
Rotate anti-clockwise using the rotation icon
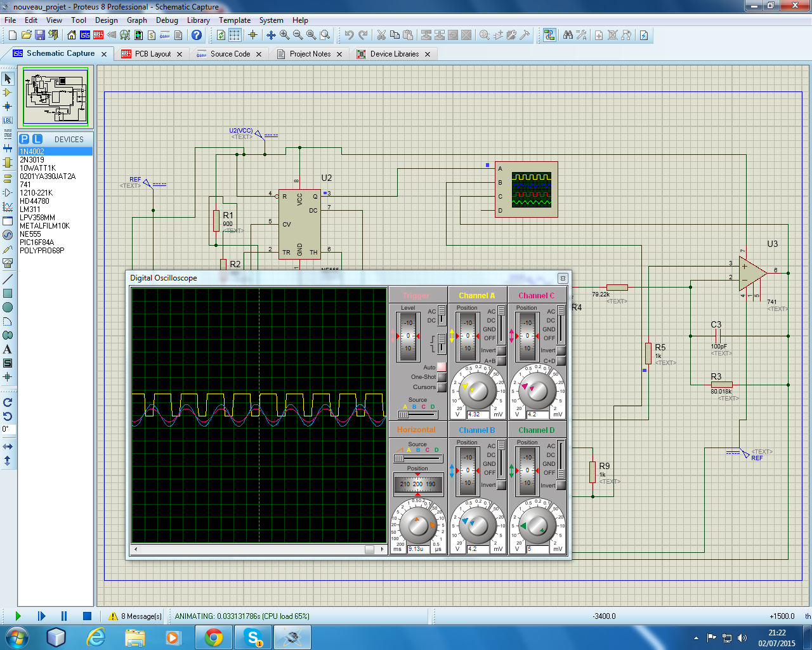coord(8,416)
